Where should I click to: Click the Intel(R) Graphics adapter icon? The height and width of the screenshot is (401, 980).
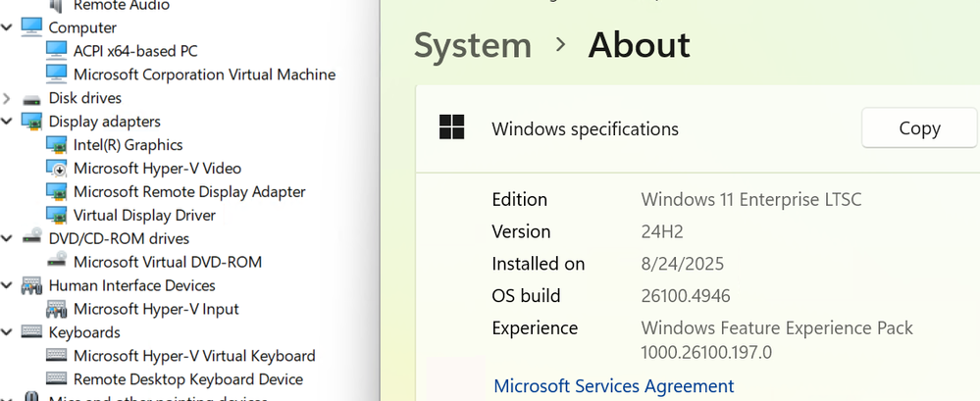click(x=57, y=145)
